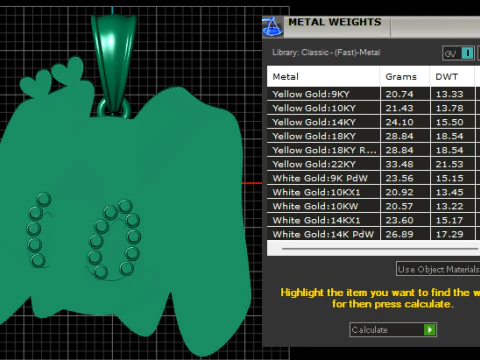Select the White Gold:10KW row

pyautogui.click(x=373, y=206)
